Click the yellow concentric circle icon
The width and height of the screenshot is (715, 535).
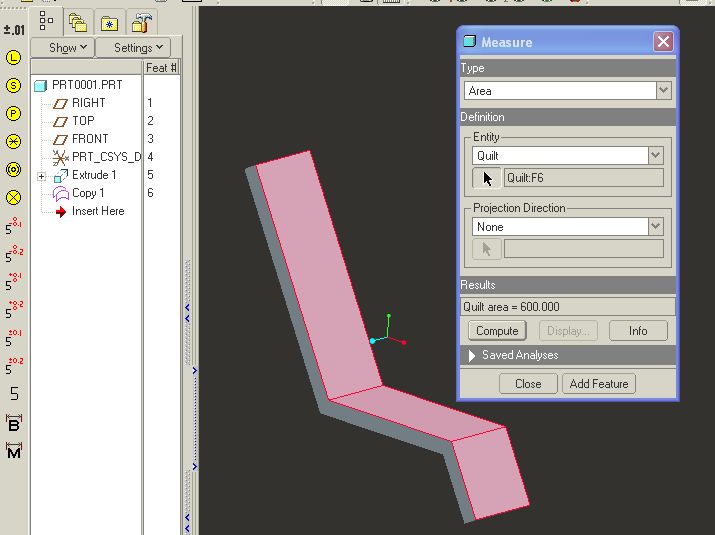pyautogui.click(x=14, y=170)
